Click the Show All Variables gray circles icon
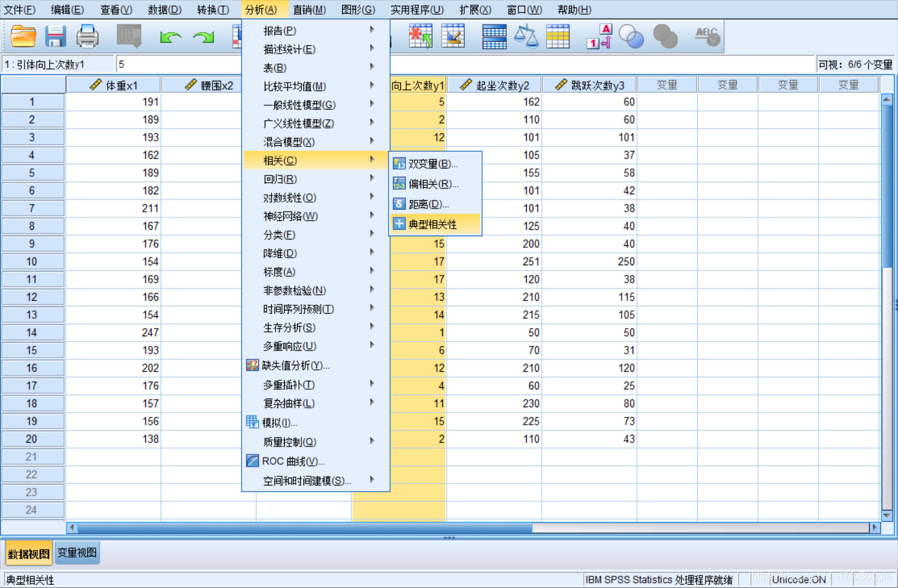 point(665,37)
